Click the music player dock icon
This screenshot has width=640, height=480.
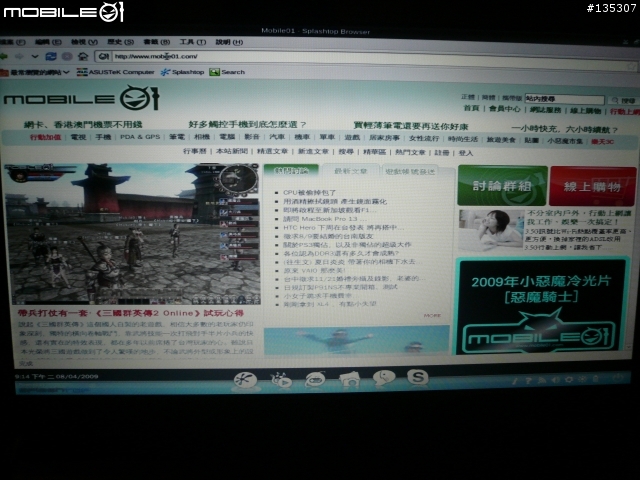[281, 380]
